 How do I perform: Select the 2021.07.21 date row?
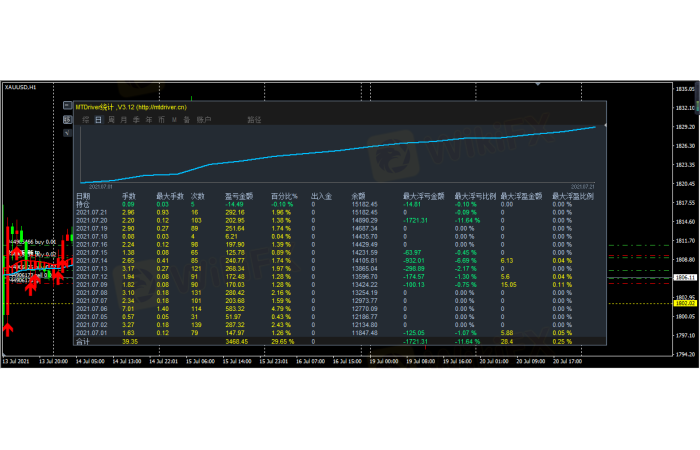point(92,212)
